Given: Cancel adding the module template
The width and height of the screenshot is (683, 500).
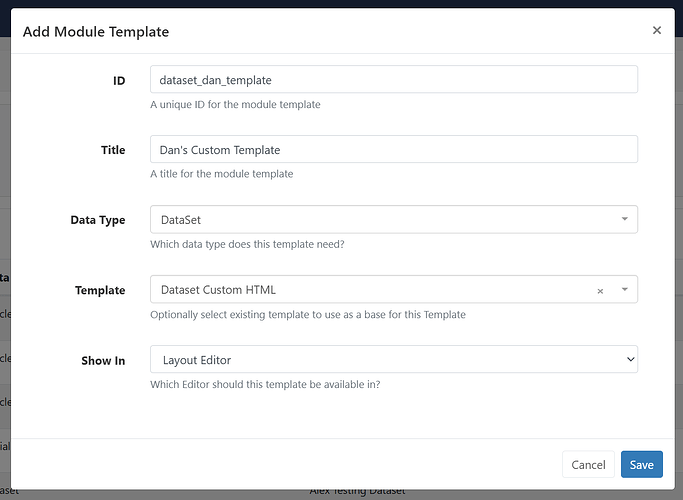Looking at the screenshot, I should (589, 464).
